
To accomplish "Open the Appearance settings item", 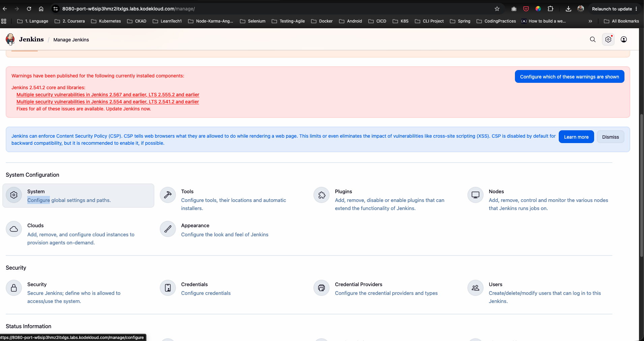I will (232, 230).
